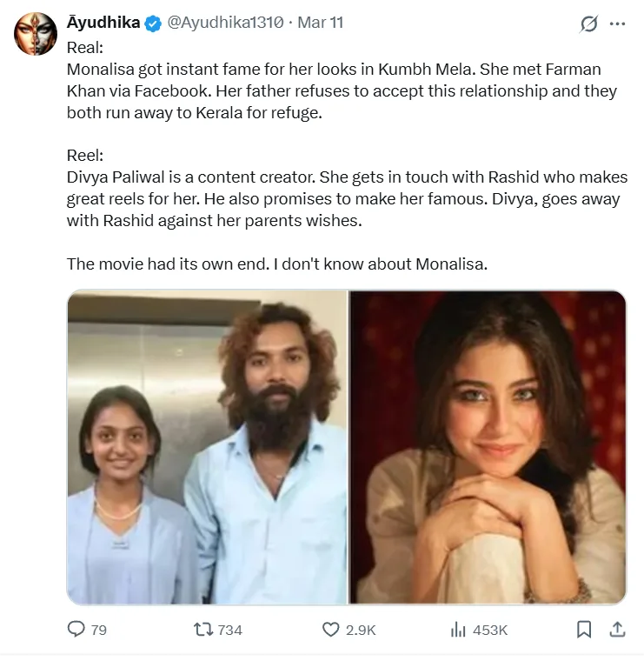Open the three-dot more options menu
This screenshot has height=661, width=644.
click(x=618, y=23)
